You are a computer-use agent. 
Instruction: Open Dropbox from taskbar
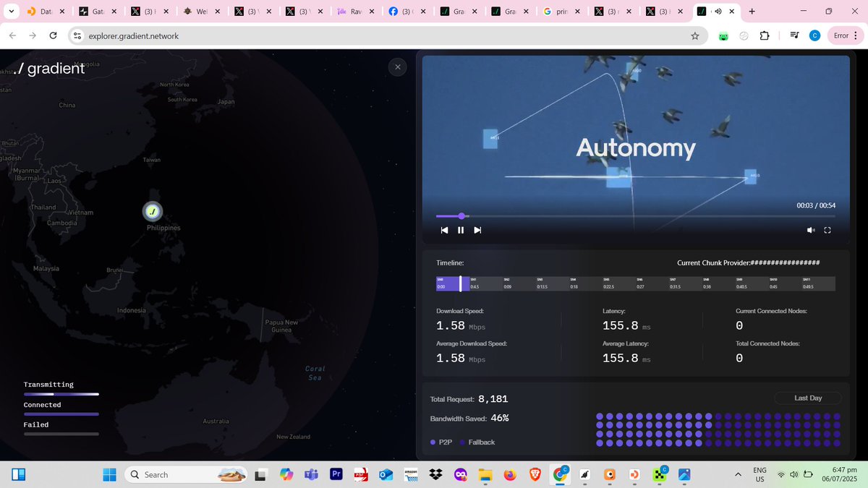click(x=435, y=474)
